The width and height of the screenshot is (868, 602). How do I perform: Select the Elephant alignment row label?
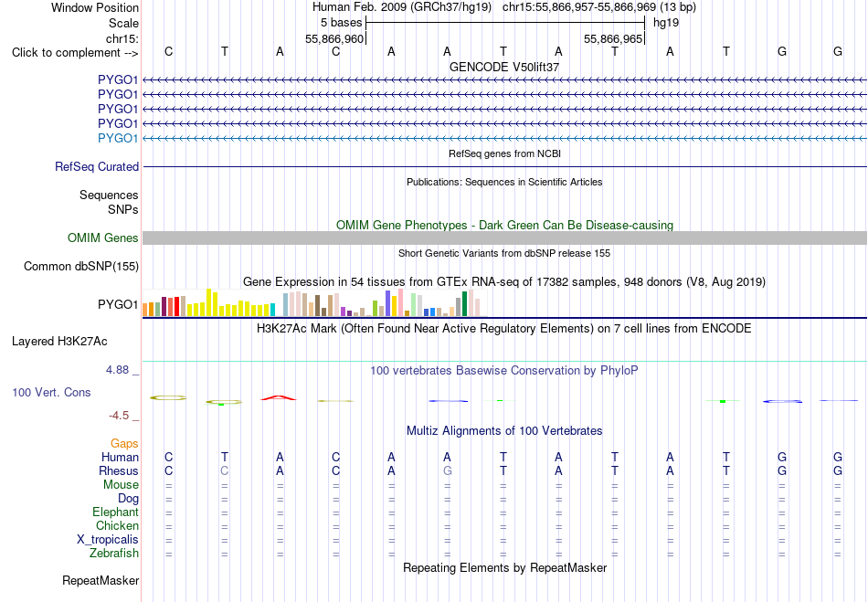[x=115, y=512]
